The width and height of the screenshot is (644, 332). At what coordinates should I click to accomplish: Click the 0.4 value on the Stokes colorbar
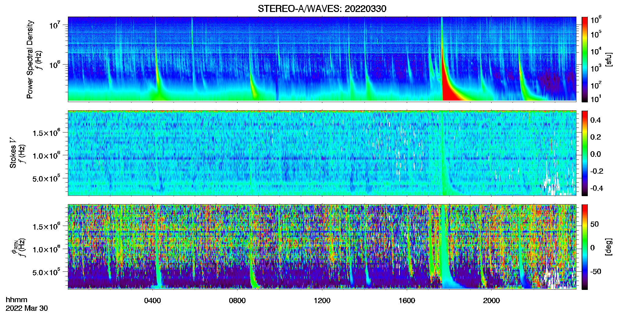[595, 120]
